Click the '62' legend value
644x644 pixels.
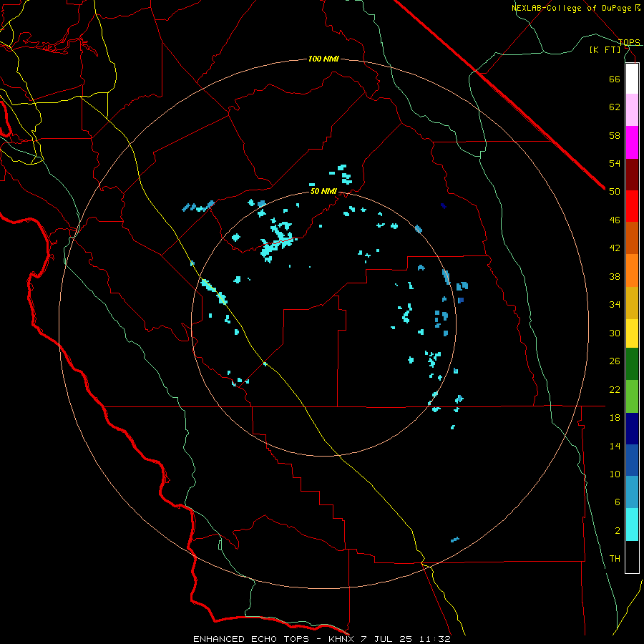click(x=615, y=107)
